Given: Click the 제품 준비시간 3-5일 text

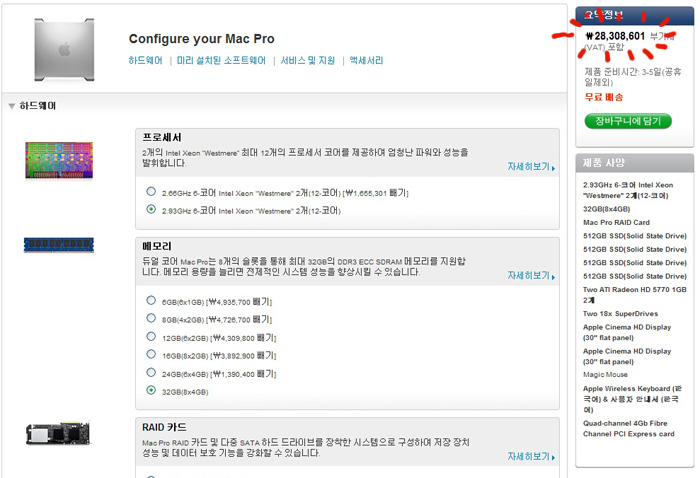Looking at the screenshot, I should click(633, 77).
